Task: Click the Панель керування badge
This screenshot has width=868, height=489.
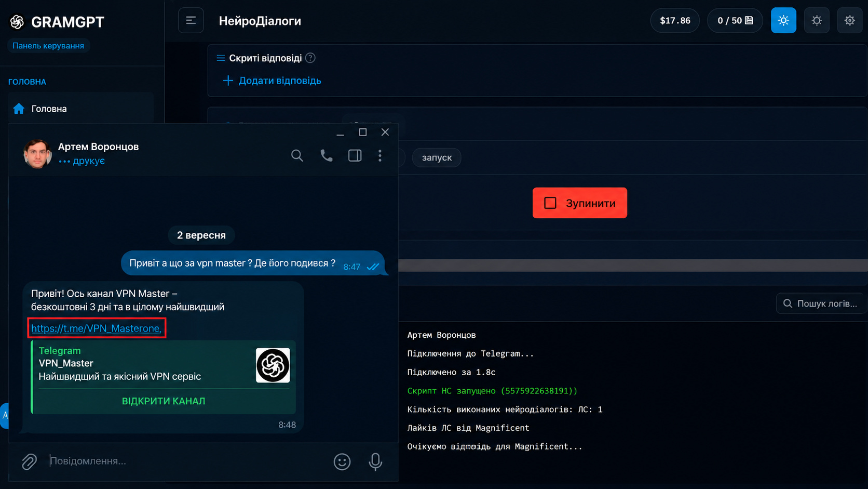Action: [x=48, y=46]
